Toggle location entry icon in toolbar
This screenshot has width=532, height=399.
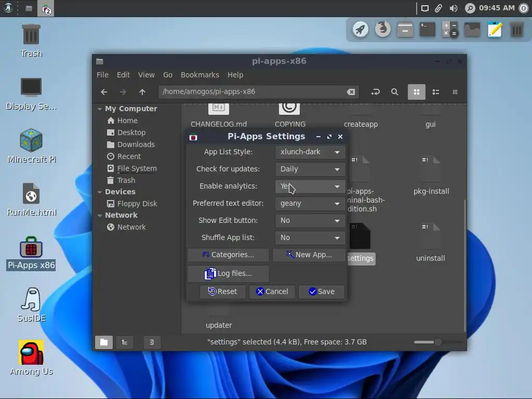[x=375, y=92]
